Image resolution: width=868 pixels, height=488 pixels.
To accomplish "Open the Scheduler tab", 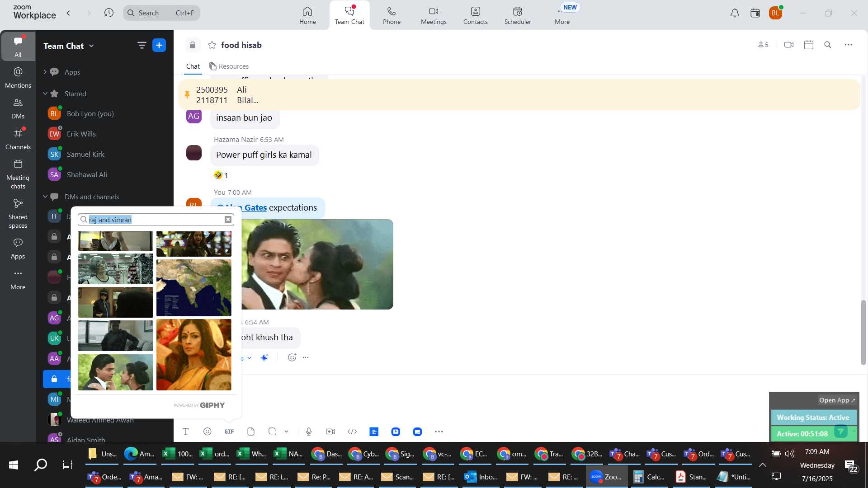I will pos(518,15).
